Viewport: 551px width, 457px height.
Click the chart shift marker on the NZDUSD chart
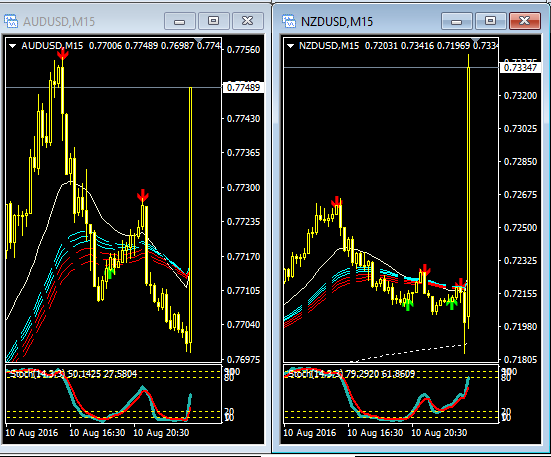coord(475,39)
